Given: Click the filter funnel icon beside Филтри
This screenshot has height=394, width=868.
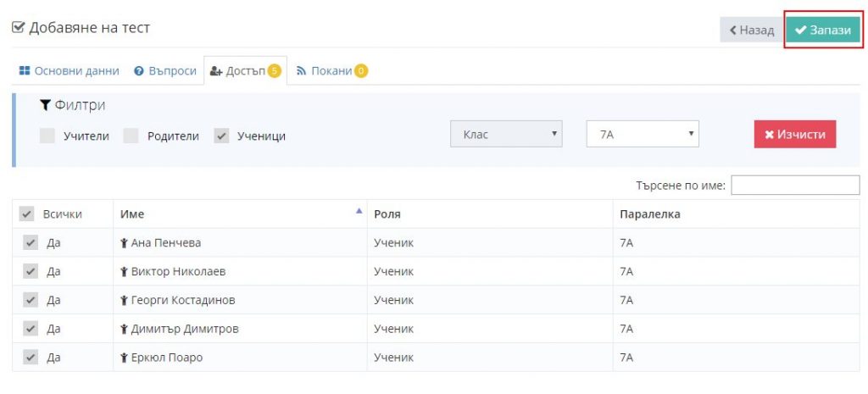Looking at the screenshot, I should 46,105.
